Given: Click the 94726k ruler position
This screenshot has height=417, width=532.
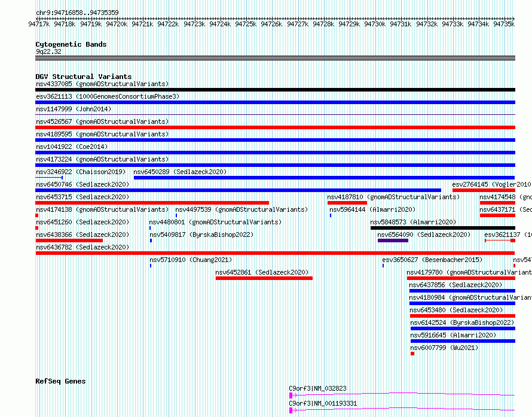Looking at the screenshot, I should [271, 24].
